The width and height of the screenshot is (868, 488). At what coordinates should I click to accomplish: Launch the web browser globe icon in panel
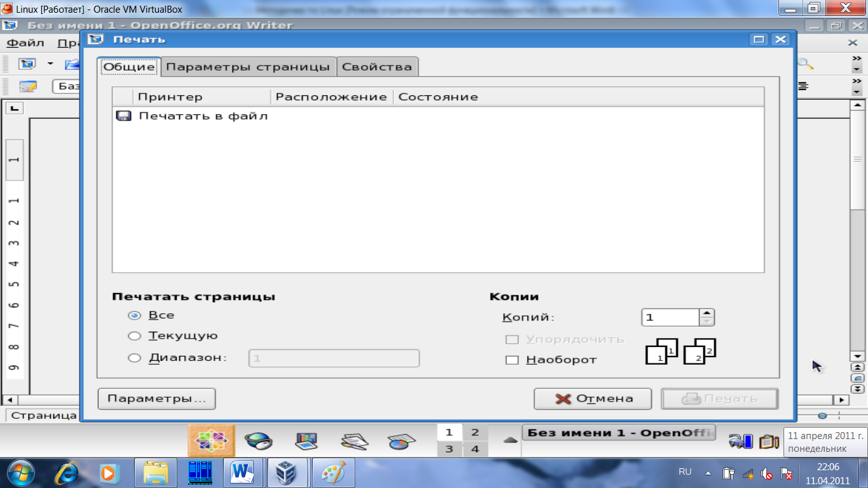click(259, 441)
